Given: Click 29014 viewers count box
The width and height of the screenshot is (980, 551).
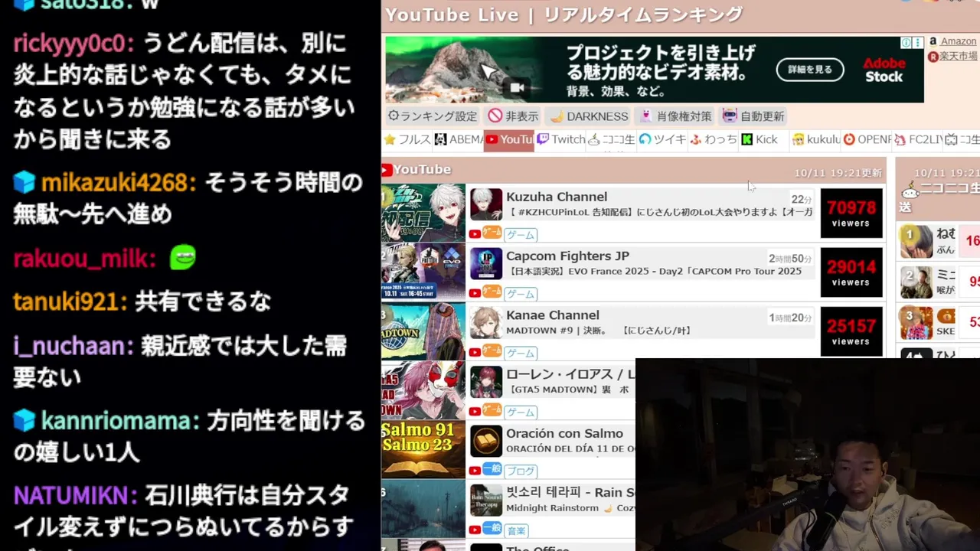Looking at the screenshot, I should (851, 272).
